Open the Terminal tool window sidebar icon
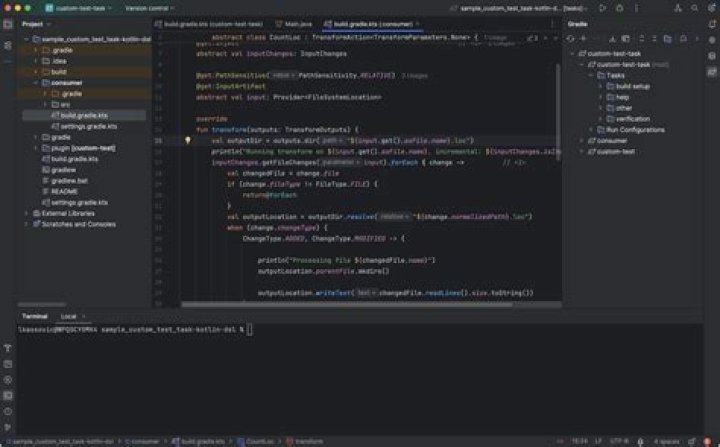 [8, 396]
